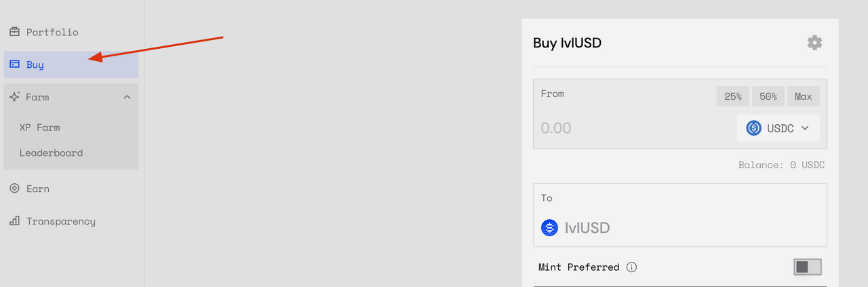The height and width of the screenshot is (287, 868).
Task: Select the Transparency menu item
Action: click(x=71, y=221)
